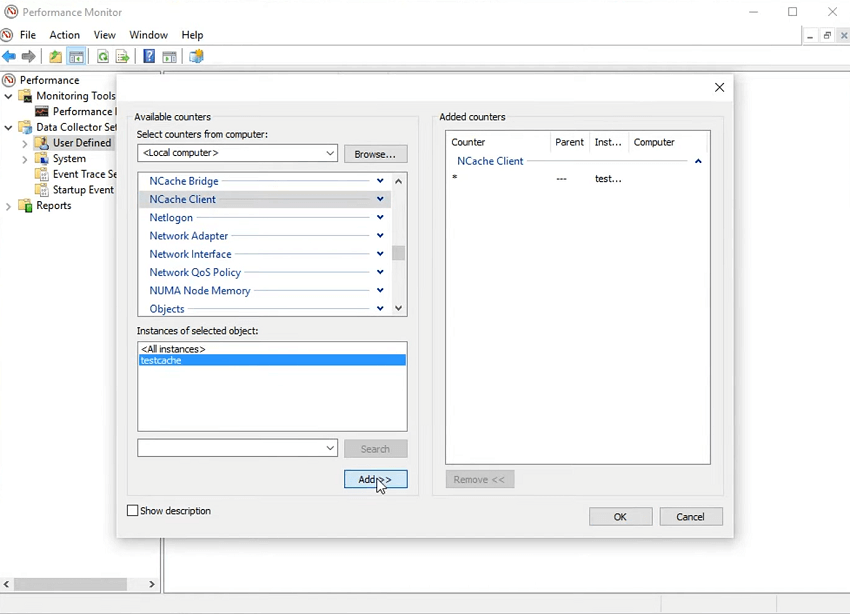
Task: Click the Computer column header
Action: (x=667, y=142)
